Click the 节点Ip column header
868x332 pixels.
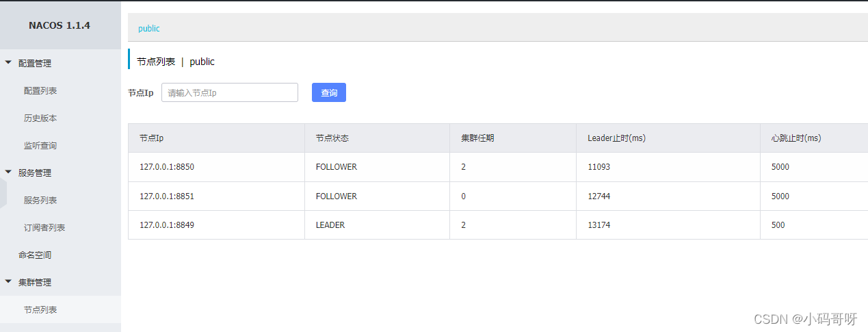[216, 138]
